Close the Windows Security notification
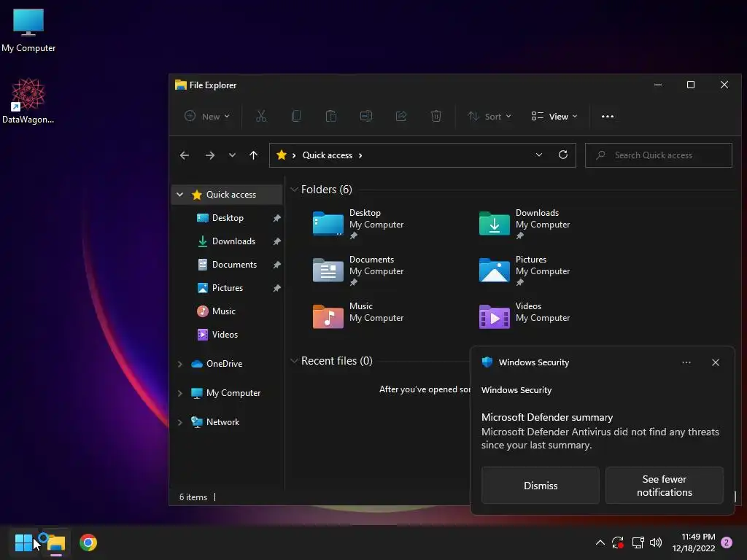 point(715,362)
